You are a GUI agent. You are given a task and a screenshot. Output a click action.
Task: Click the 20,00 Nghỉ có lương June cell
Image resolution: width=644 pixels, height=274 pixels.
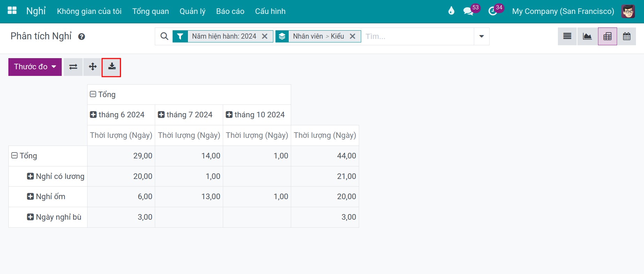tap(121, 176)
